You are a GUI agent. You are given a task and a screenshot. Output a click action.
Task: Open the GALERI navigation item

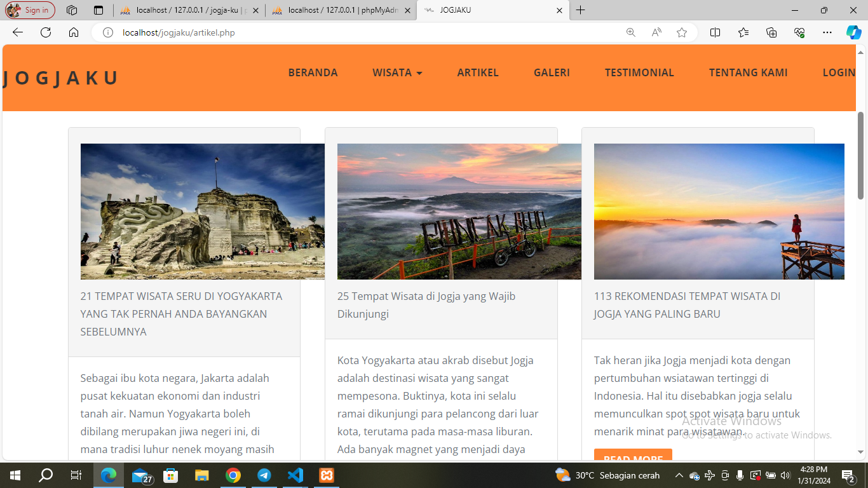tap(552, 72)
